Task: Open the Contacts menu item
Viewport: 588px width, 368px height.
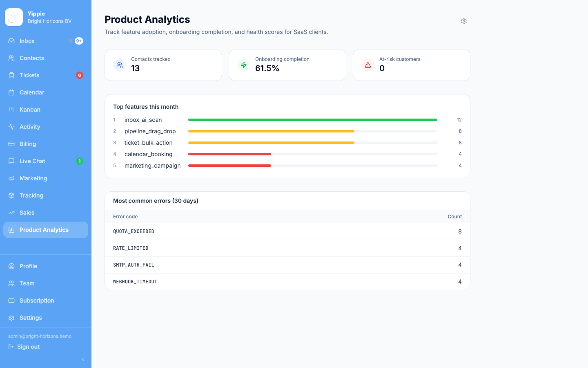Action: point(46,58)
